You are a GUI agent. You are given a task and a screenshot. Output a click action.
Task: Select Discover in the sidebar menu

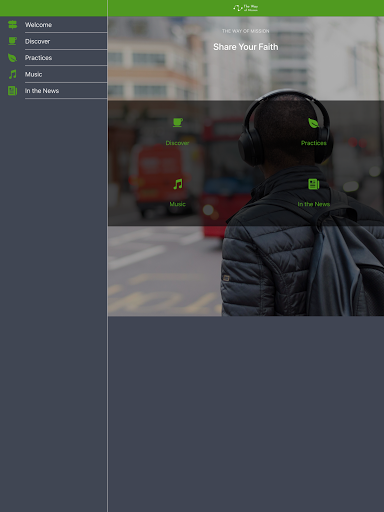(53, 41)
